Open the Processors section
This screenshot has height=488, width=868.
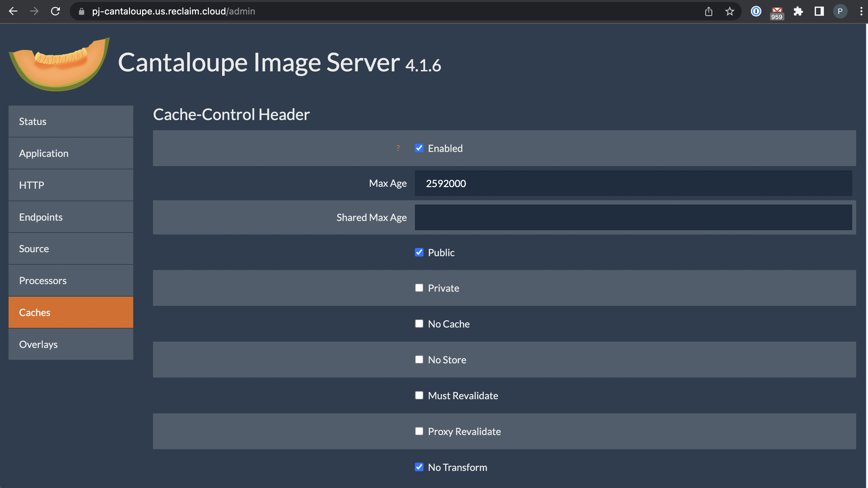71,281
